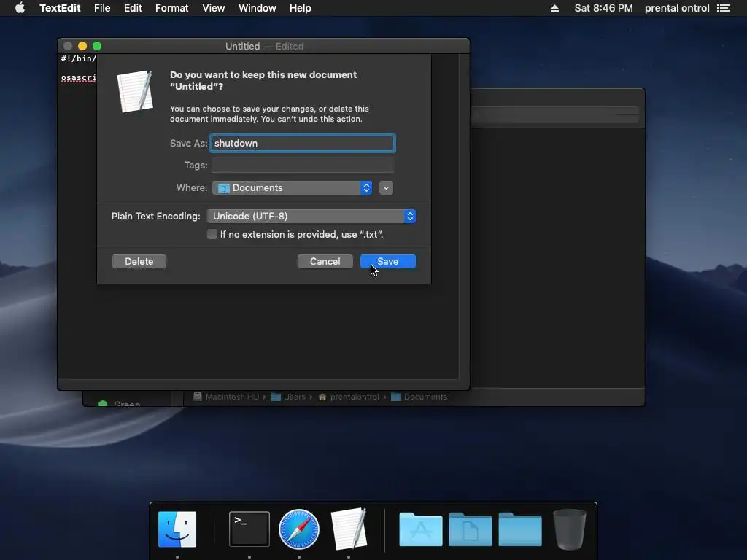Screen dimensions: 747x560
Task: Open the Apple menu
Action: (x=20, y=8)
